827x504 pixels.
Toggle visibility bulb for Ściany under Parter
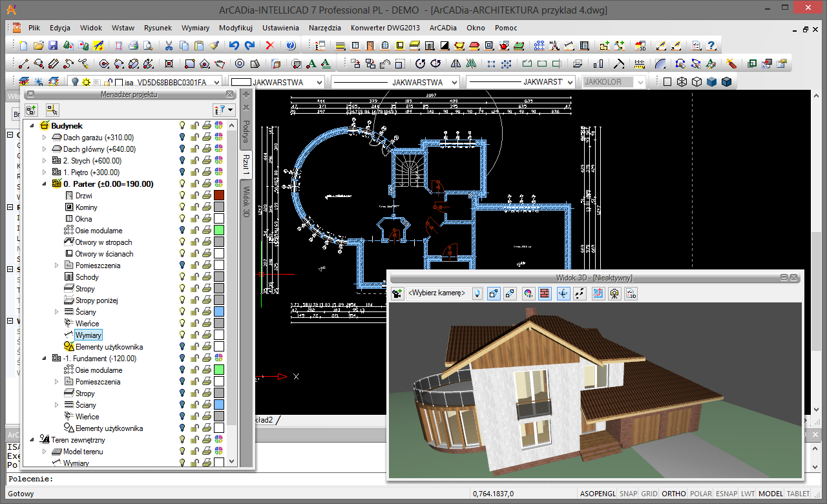click(182, 311)
